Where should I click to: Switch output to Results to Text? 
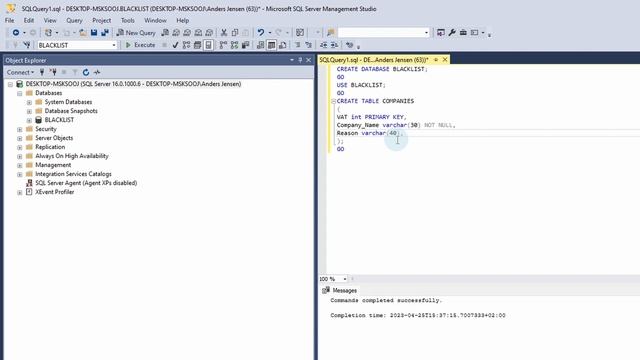(260, 45)
